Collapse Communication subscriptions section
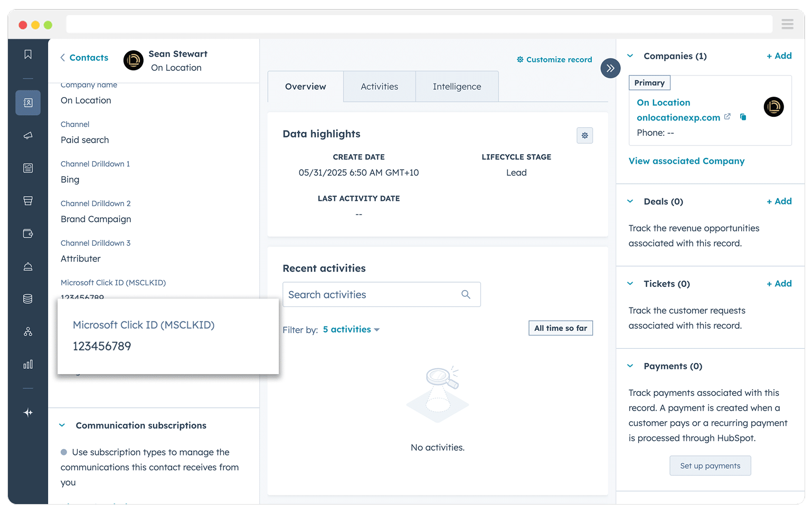 62,425
